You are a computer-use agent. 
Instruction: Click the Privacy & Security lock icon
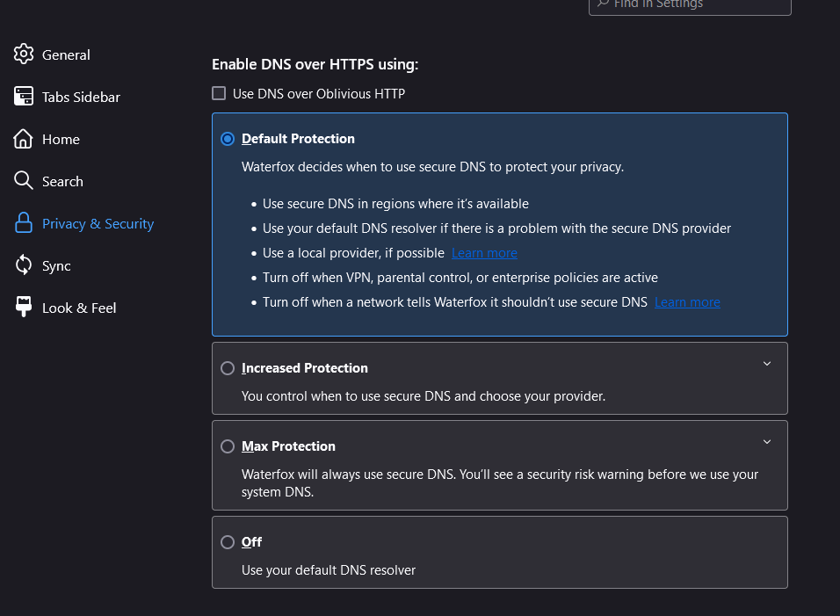tap(24, 223)
